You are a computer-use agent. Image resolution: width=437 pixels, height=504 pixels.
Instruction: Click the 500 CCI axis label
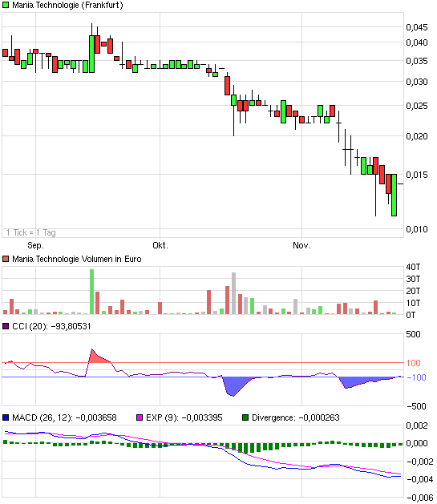[413, 334]
